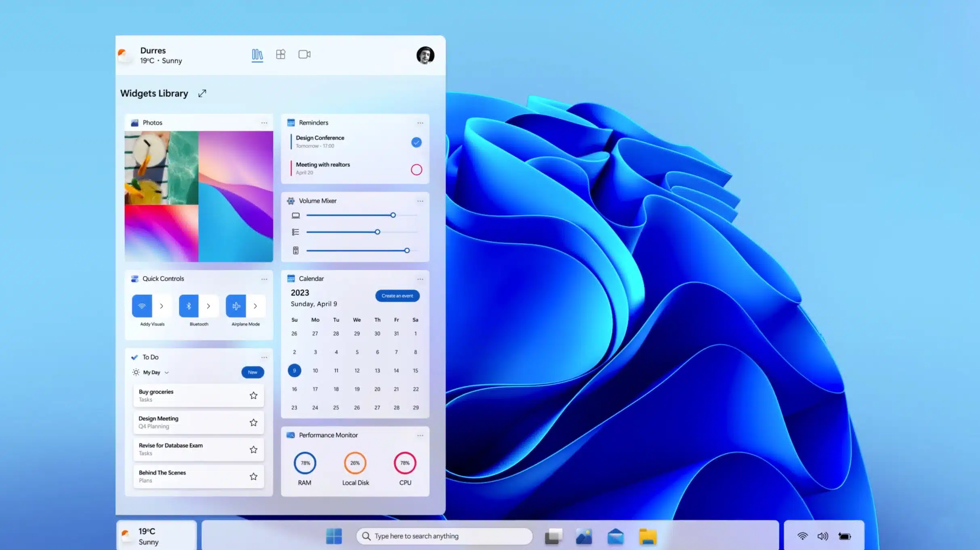Click Create an event button in Calendar

coord(397,296)
